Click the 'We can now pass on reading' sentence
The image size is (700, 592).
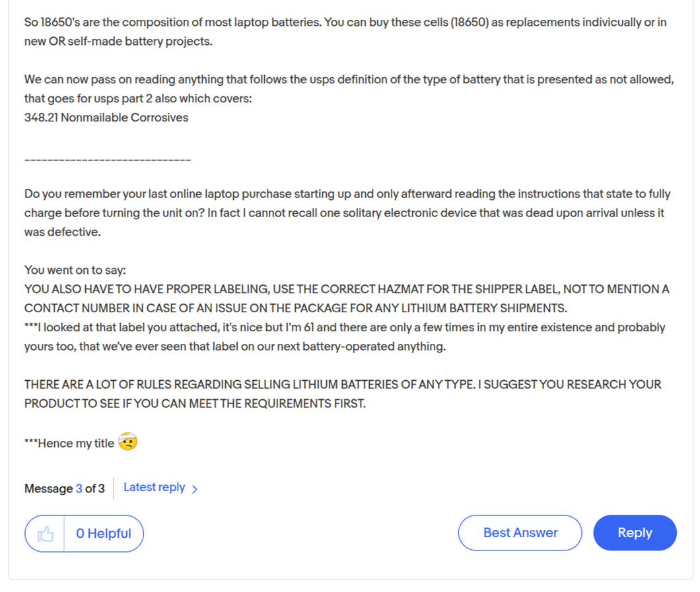pos(349,89)
